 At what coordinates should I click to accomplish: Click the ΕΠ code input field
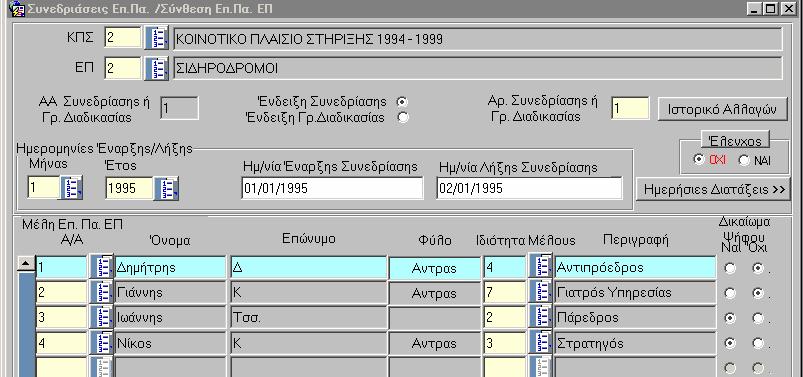[123, 69]
